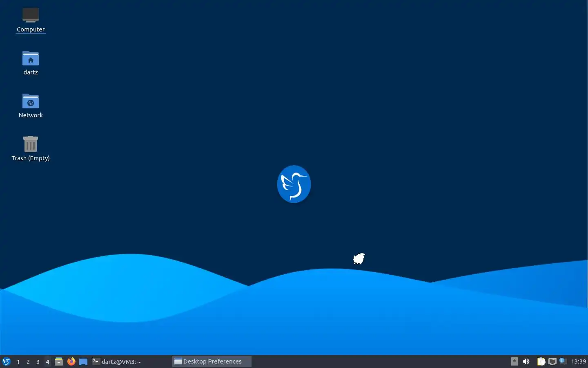Click the show desktop panel icon
This screenshot has width=588, height=368.
pyautogui.click(x=83, y=361)
